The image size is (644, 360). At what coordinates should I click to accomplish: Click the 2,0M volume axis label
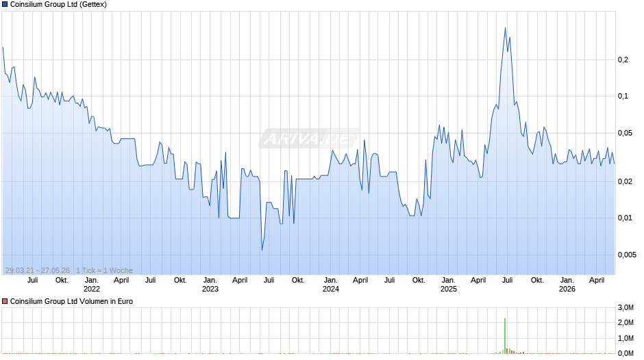click(626, 322)
